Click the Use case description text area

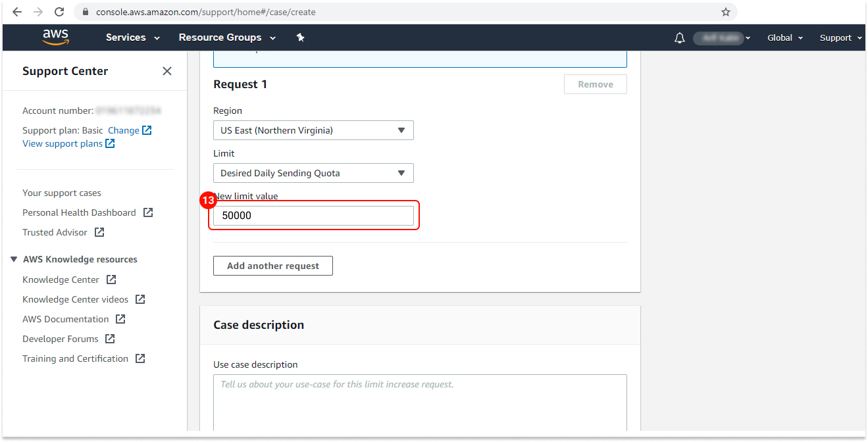420,403
